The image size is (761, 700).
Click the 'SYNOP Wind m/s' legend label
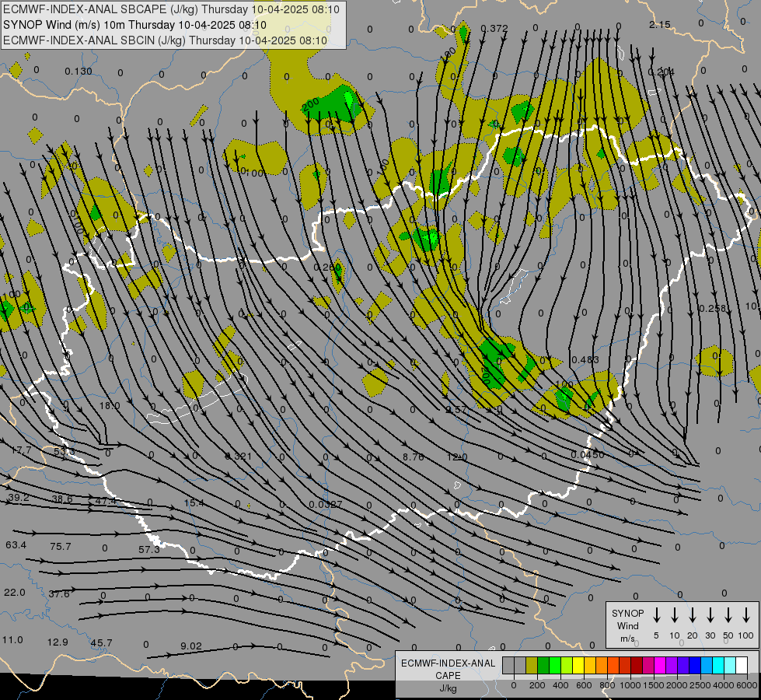(627, 625)
